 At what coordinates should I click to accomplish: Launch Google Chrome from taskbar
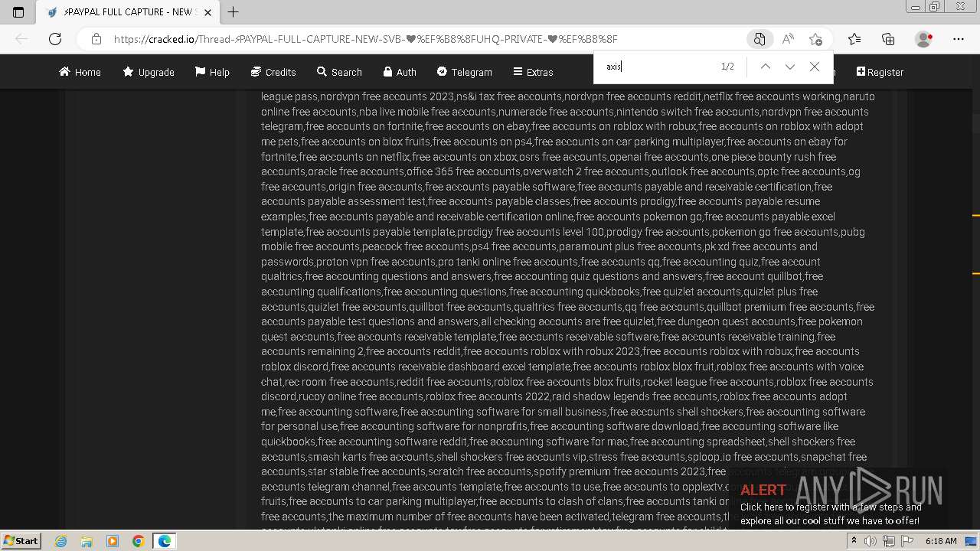click(138, 541)
